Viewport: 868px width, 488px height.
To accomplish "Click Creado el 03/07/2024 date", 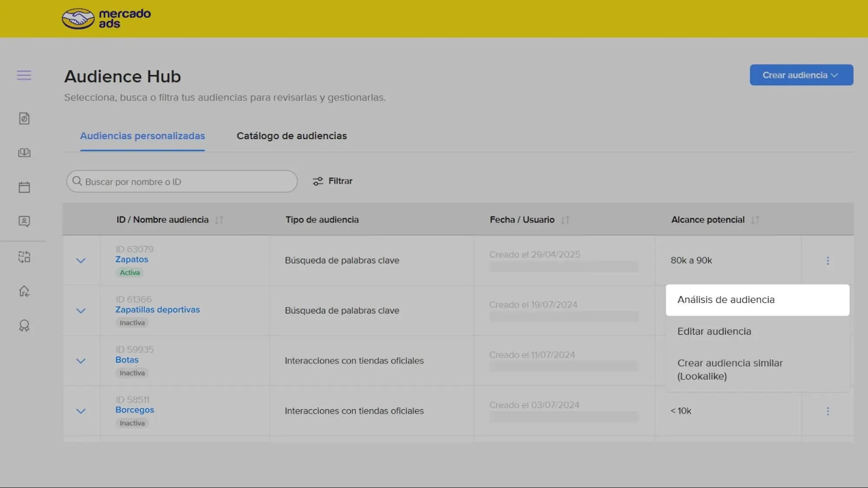I will click(x=534, y=405).
